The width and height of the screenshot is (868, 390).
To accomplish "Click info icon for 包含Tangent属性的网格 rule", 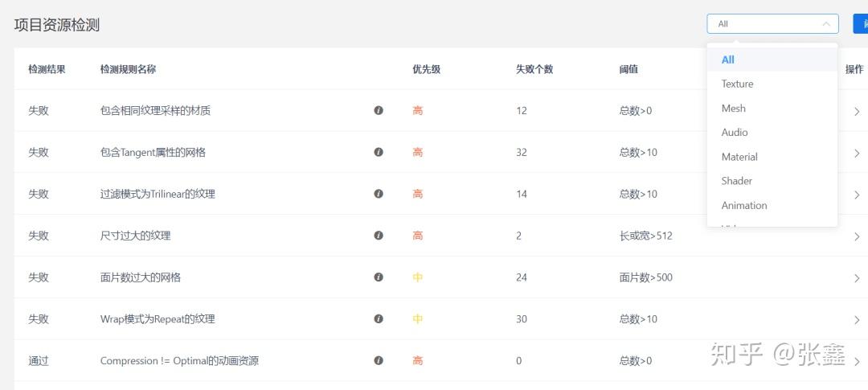I will pyautogui.click(x=379, y=152).
